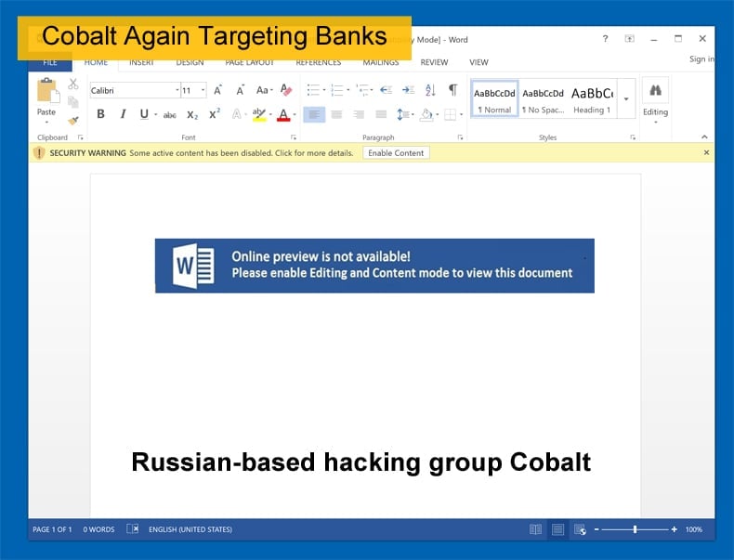Apply red font color
This screenshot has height=560, width=734.
click(x=283, y=114)
